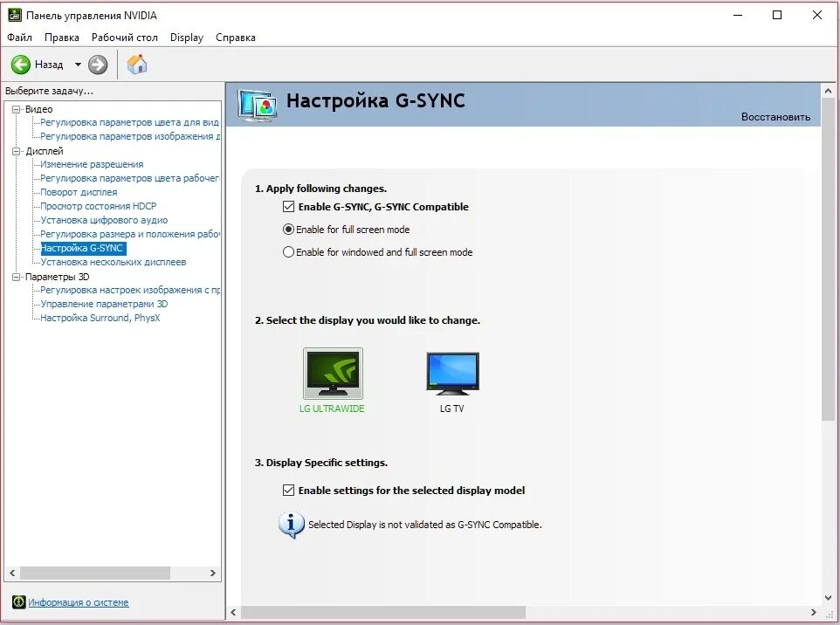840x625 pixels.
Task: Open the Back history dropdown arrow
Action: pyautogui.click(x=78, y=65)
